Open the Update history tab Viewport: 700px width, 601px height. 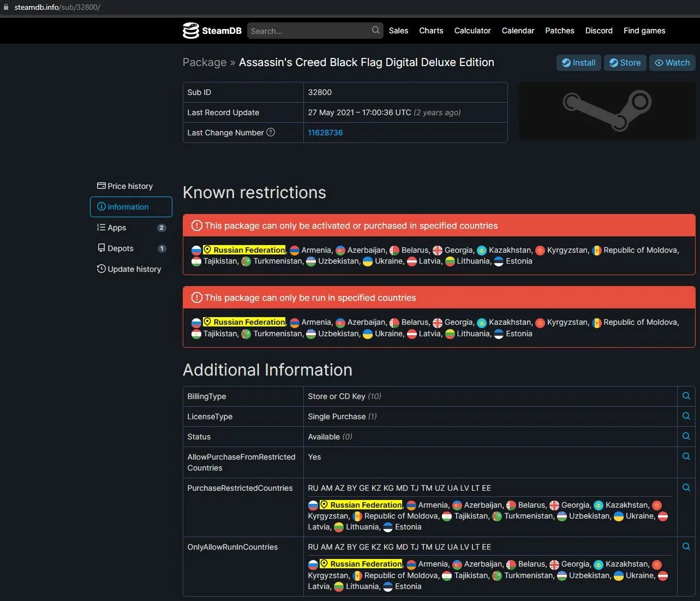tap(131, 269)
